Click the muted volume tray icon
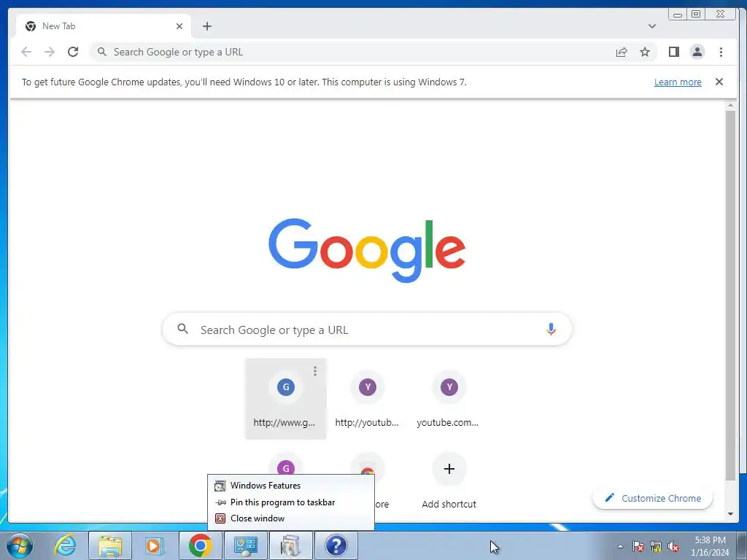Screen dimensions: 747x560 click(673, 546)
